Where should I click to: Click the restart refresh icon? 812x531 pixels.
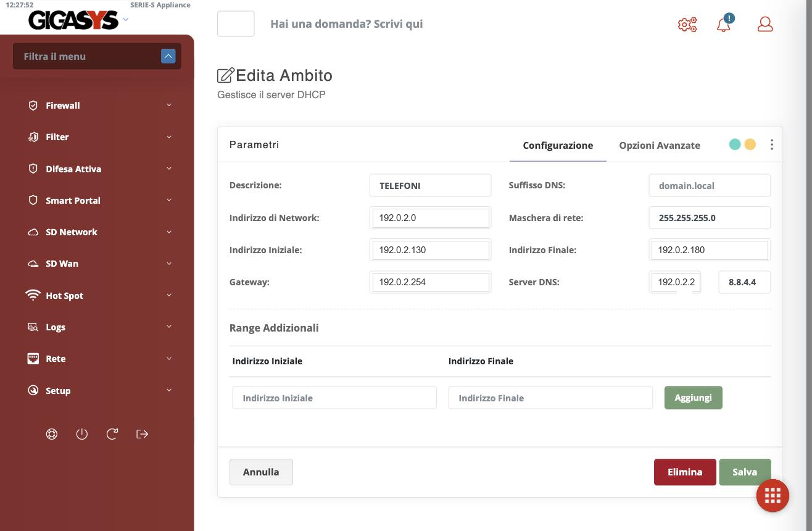(112, 434)
